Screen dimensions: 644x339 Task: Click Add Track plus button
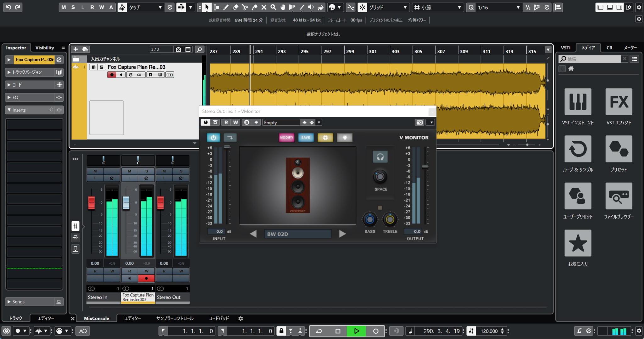pos(75,49)
